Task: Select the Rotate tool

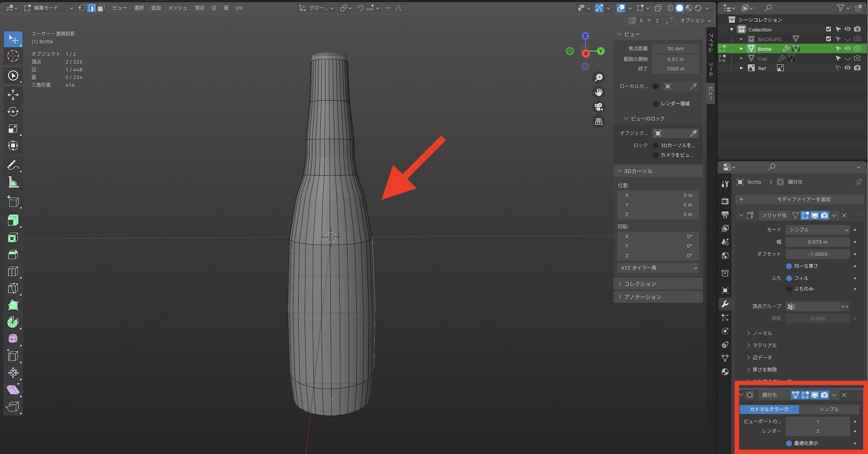Action: 13,111
